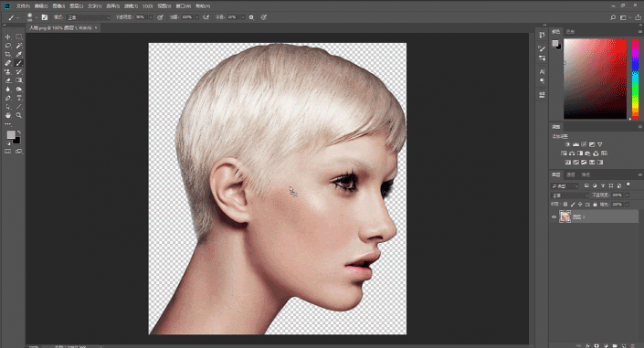Select the Horizontal Type tool

click(x=19, y=98)
